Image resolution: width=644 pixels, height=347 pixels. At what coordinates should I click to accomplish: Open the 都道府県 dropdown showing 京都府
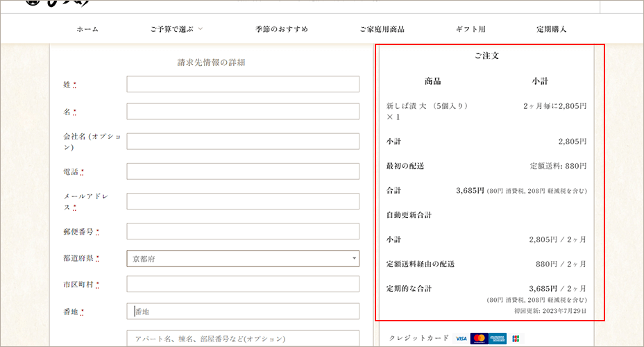243,259
